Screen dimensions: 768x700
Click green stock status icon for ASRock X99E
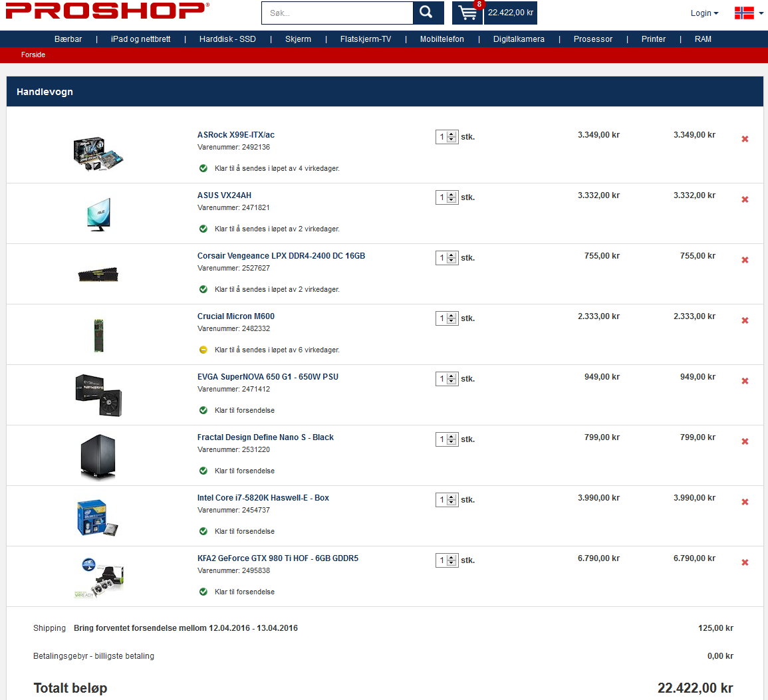pyautogui.click(x=203, y=168)
